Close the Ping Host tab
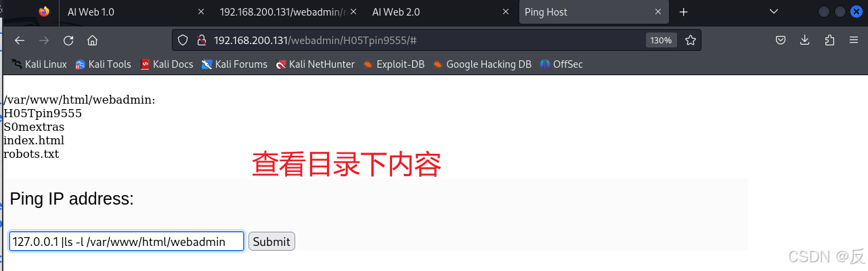868x271 pixels. tap(657, 12)
